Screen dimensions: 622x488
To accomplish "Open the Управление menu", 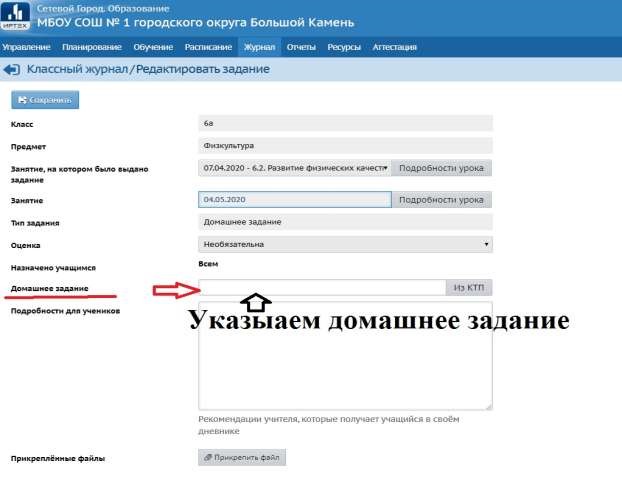I will click(x=26, y=47).
